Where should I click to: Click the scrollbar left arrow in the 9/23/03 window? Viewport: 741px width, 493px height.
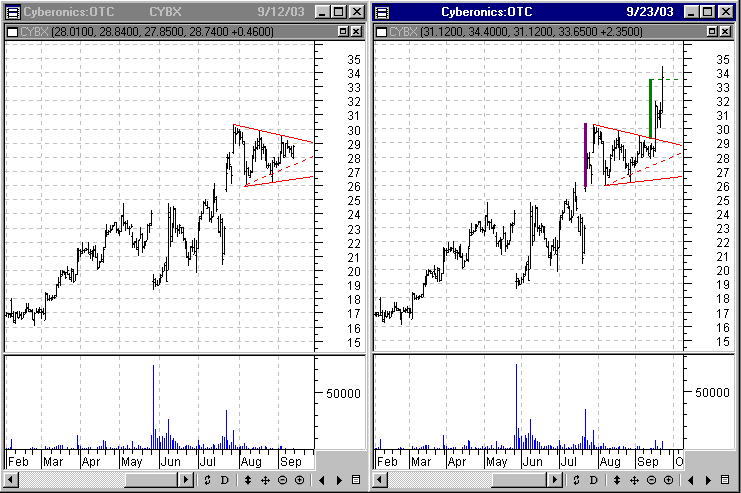[x=380, y=480]
